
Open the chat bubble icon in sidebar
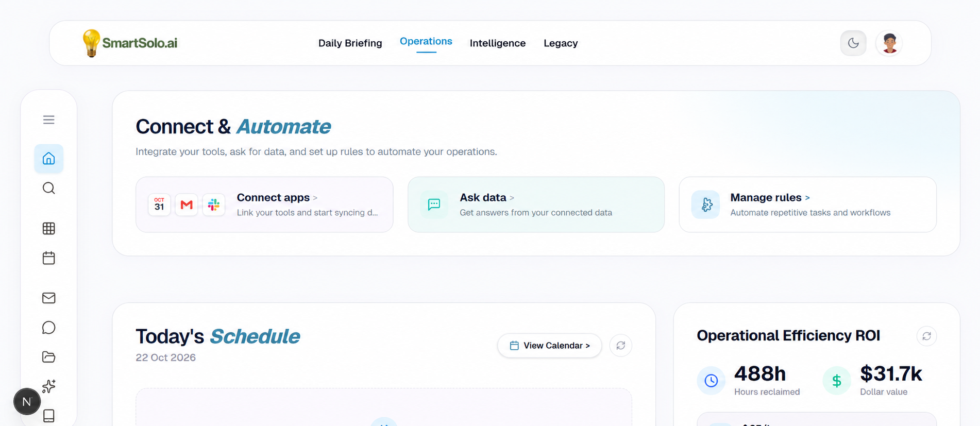(48, 328)
